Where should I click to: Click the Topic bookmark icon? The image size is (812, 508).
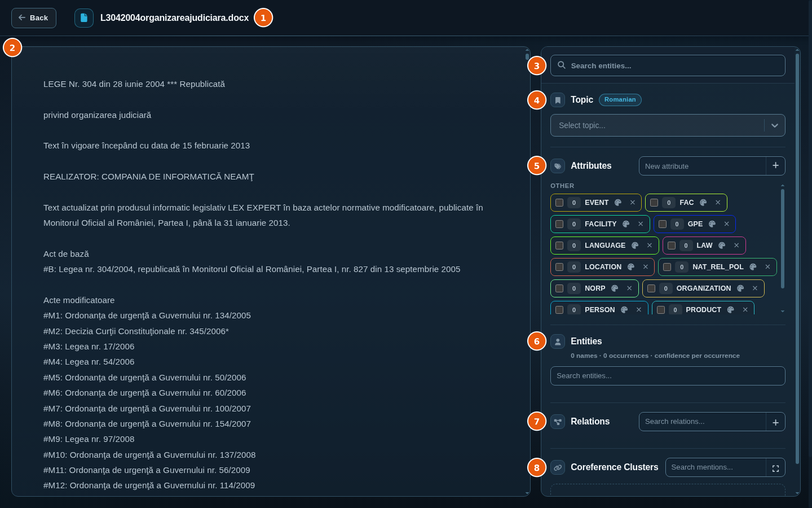(558, 100)
